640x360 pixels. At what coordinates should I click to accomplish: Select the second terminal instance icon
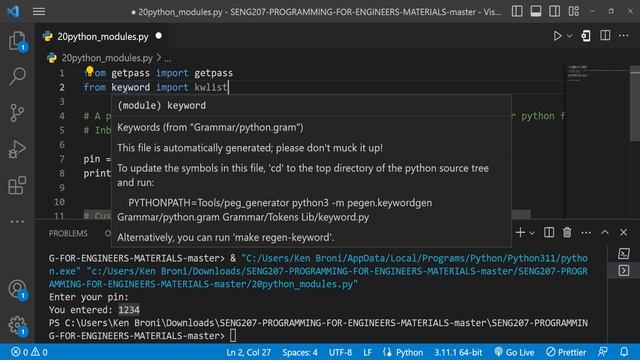coord(624,270)
